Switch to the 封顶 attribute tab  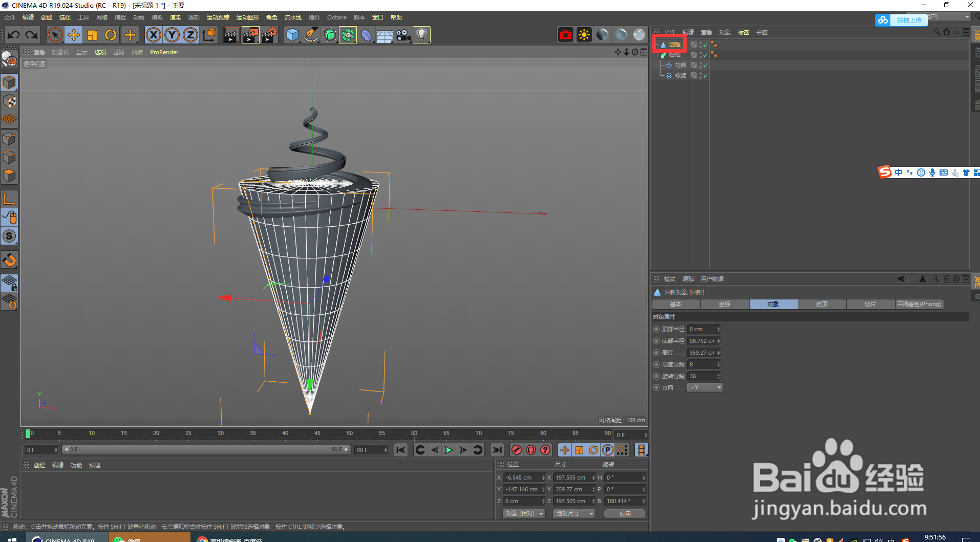pyautogui.click(x=822, y=304)
